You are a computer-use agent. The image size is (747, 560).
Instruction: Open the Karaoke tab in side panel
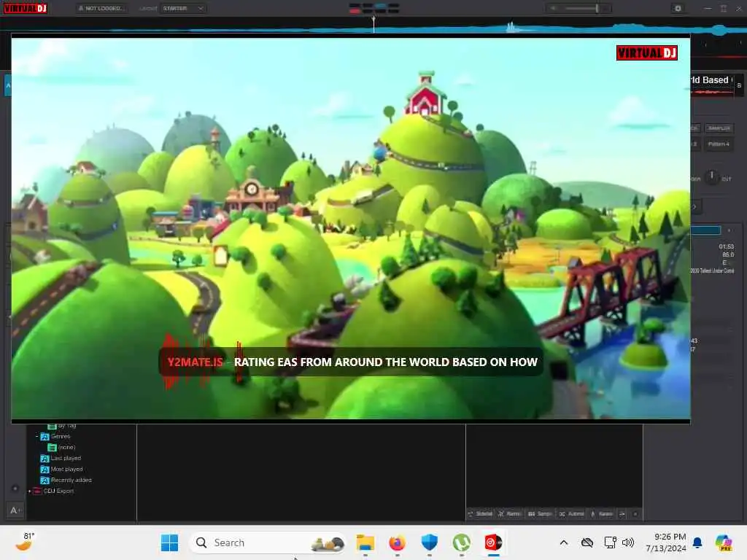(x=602, y=514)
